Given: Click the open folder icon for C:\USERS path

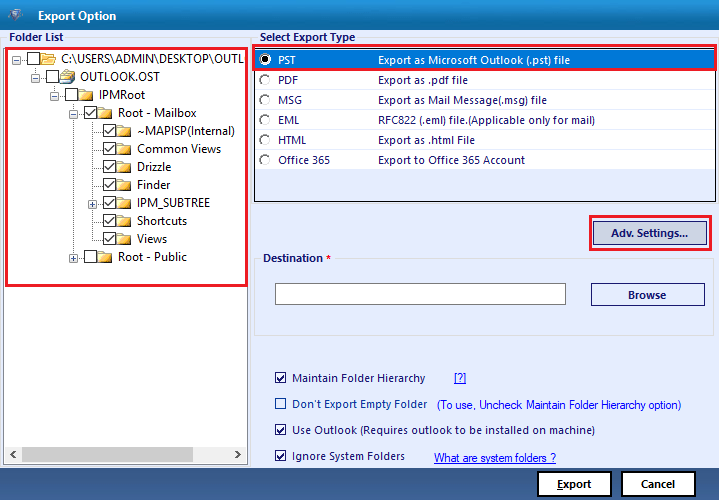Looking at the screenshot, I should 48,59.
